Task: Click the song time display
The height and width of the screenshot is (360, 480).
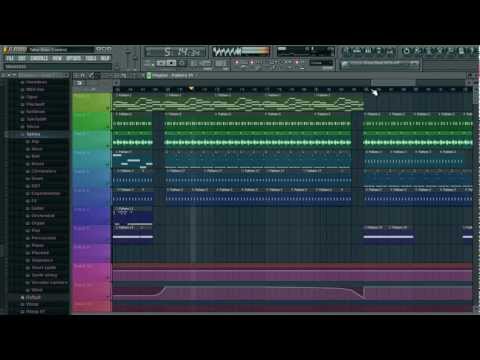Action: point(176,52)
